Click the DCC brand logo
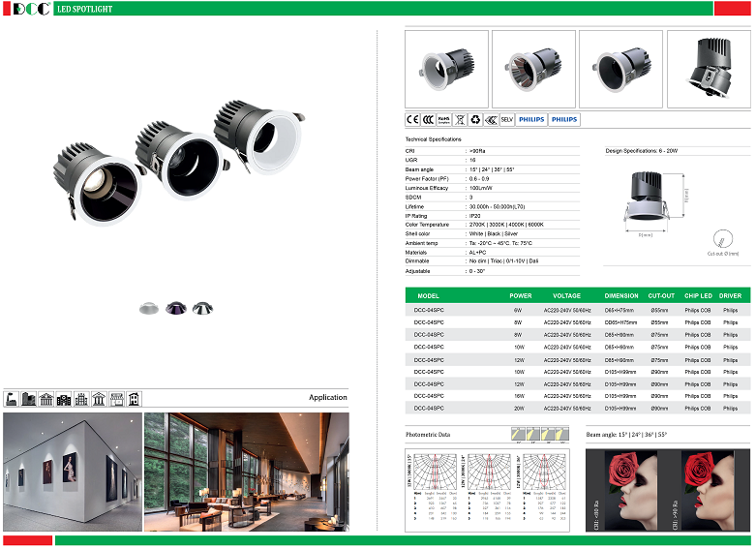 pyautogui.click(x=32, y=9)
